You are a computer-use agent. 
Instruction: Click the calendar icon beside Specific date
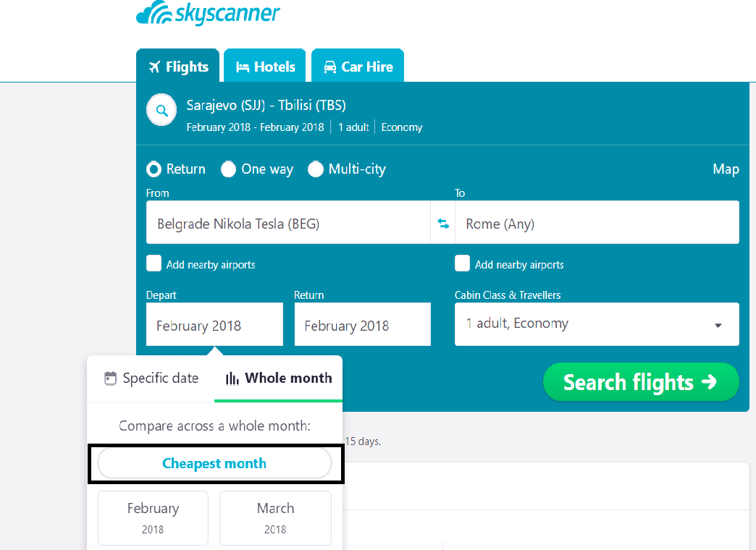coord(110,378)
